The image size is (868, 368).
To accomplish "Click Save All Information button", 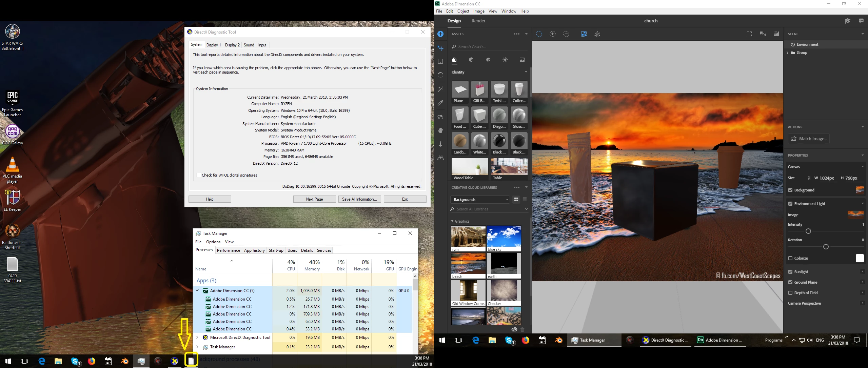I will (x=359, y=199).
